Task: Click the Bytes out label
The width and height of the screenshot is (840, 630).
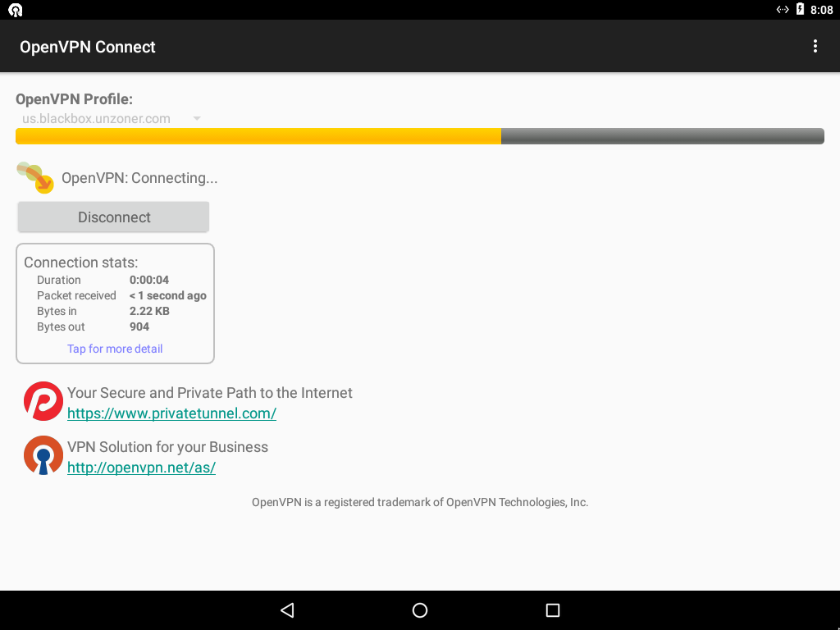Action: click(x=61, y=326)
